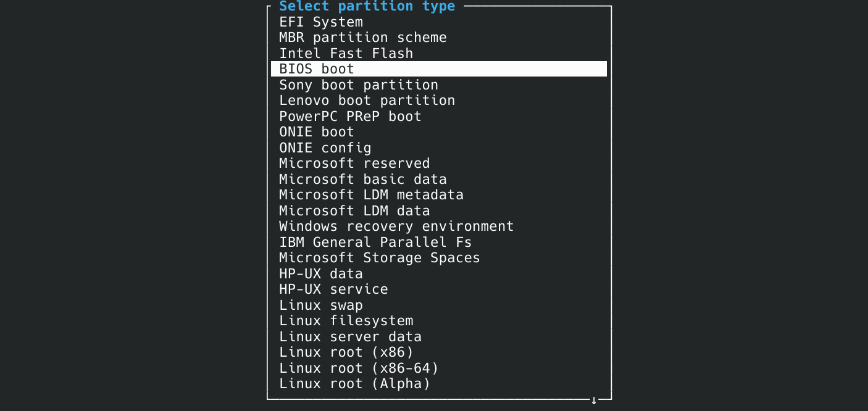Select IBM General Parallel Fs
This screenshot has width=868, height=411.
[375, 242]
